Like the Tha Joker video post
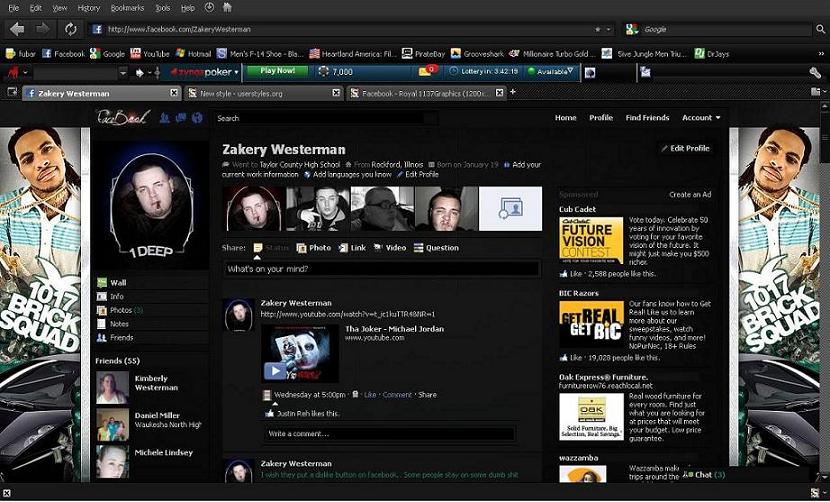The image size is (830, 502). (x=370, y=395)
